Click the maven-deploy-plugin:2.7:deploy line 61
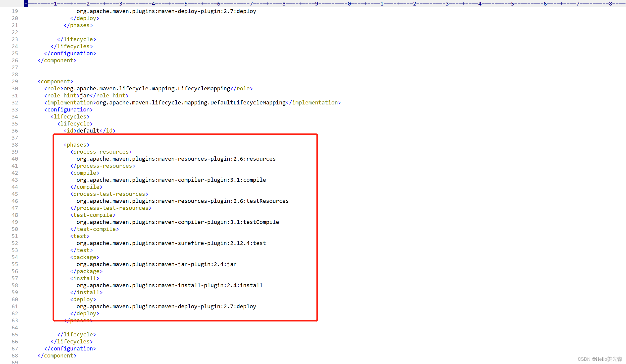 pyautogui.click(x=166, y=307)
